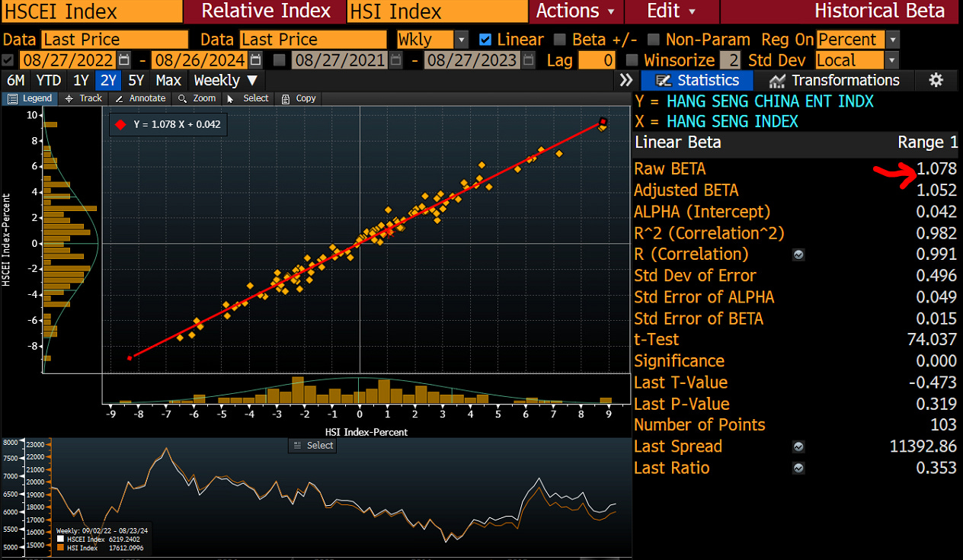Click Select dropdown above lower price chart
Image resolution: width=963 pixels, height=560 pixels.
[312, 446]
